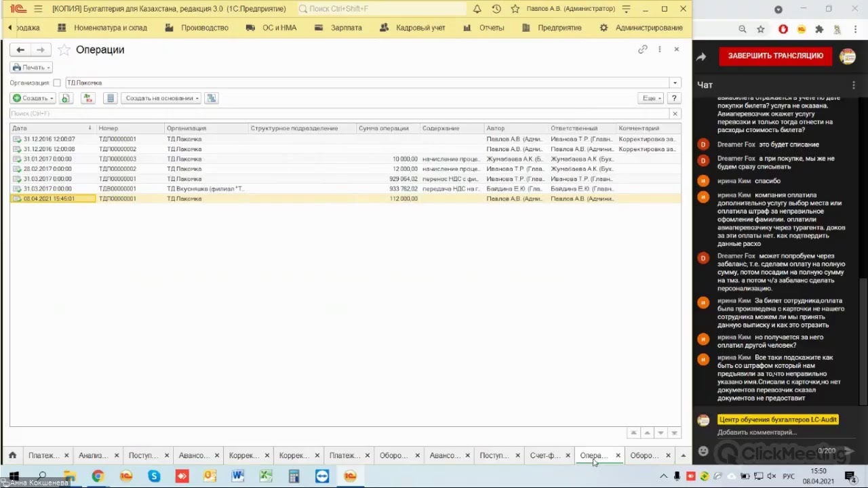Select the ТД Вкусняшка (филиал) row

pyautogui.click(x=345, y=188)
